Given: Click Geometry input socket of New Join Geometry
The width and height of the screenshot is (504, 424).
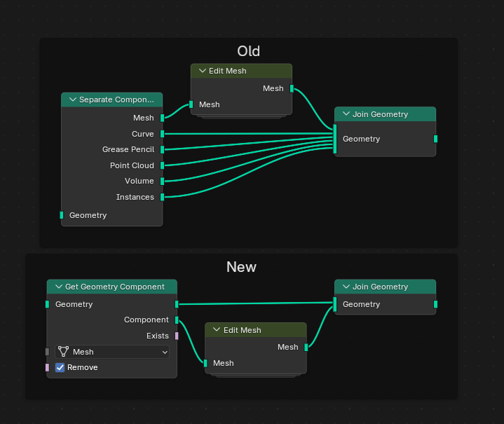Looking at the screenshot, I should [x=335, y=304].
